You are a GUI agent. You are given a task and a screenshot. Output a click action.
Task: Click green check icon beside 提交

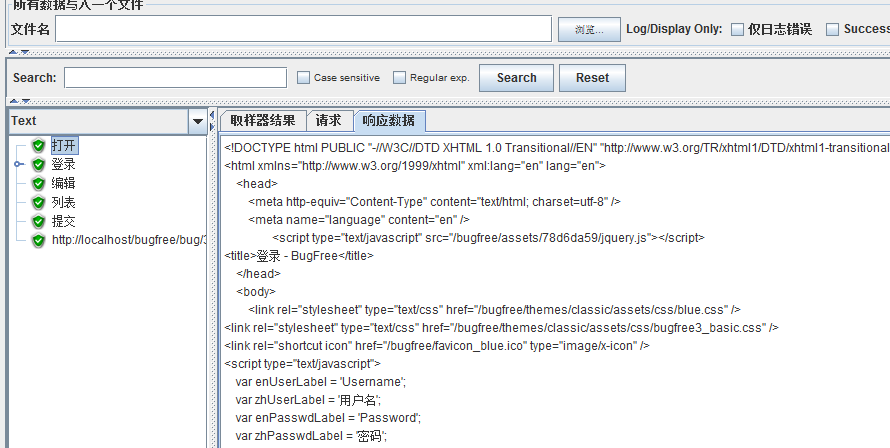coord(38,221)
